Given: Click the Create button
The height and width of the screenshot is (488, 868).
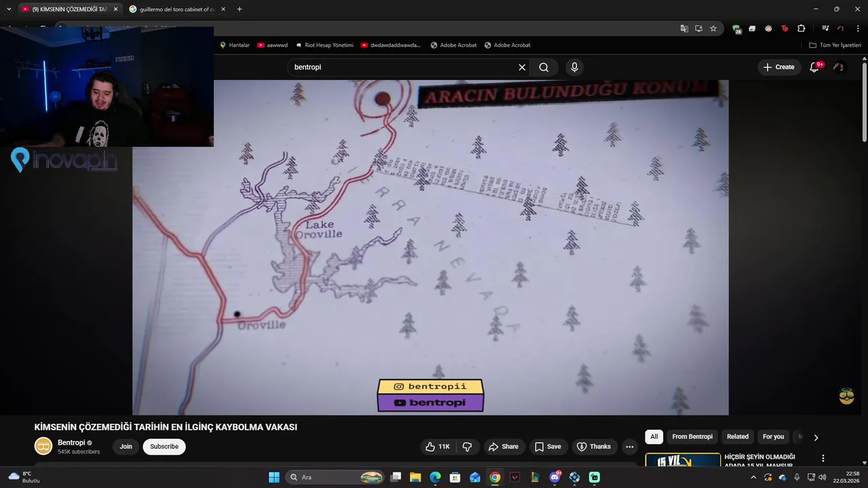Looking at the screenshot, I should [x=778, y=67].
